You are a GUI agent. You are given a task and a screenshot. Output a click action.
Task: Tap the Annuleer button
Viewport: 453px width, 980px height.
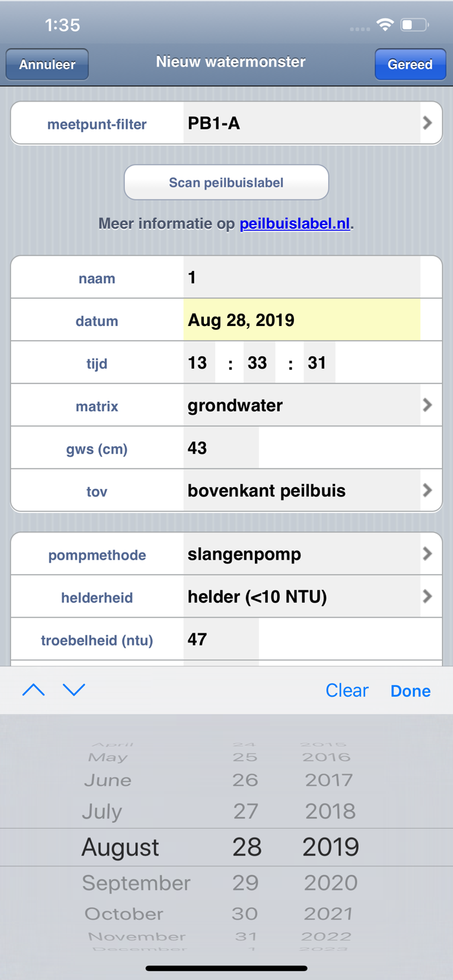pyautogui.click(x=47, y=65)
